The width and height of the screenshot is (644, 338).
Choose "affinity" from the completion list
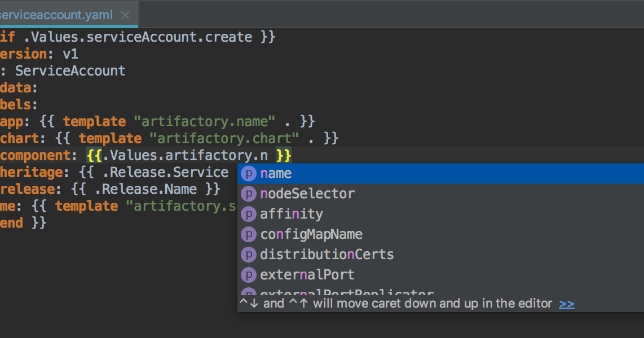coord(292,214)
